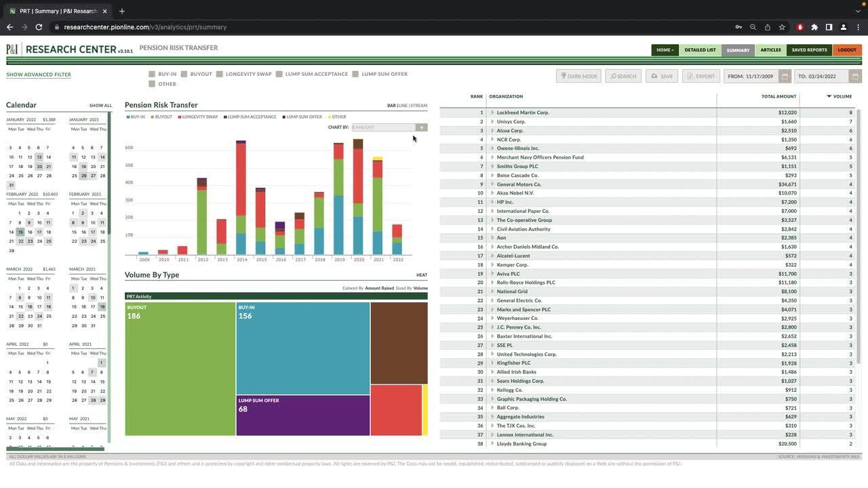
Task: Bookmark this page with the star icon
Action: (x=782, y=27)
